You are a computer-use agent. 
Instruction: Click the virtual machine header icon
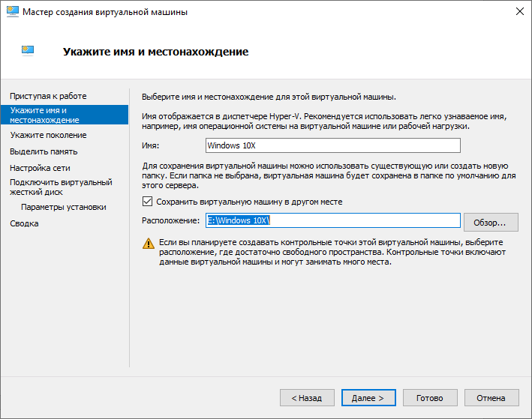pyautogui.click(x=28, y=51)
